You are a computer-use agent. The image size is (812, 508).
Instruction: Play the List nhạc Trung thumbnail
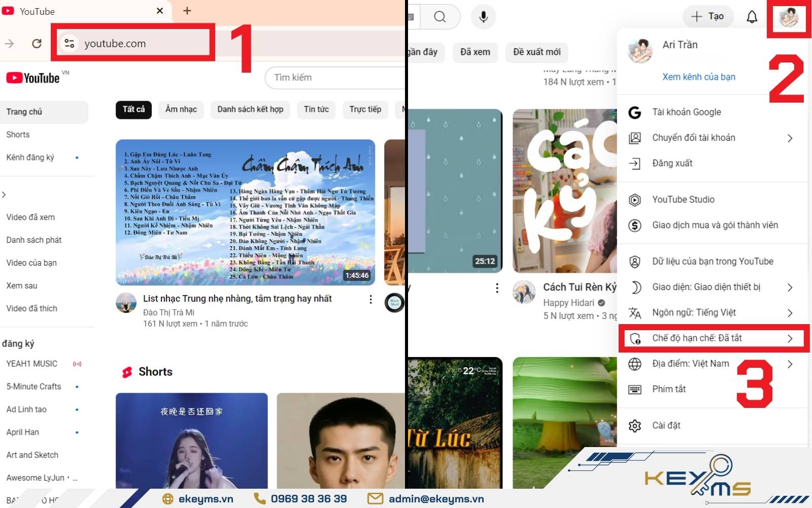[246, 212]
